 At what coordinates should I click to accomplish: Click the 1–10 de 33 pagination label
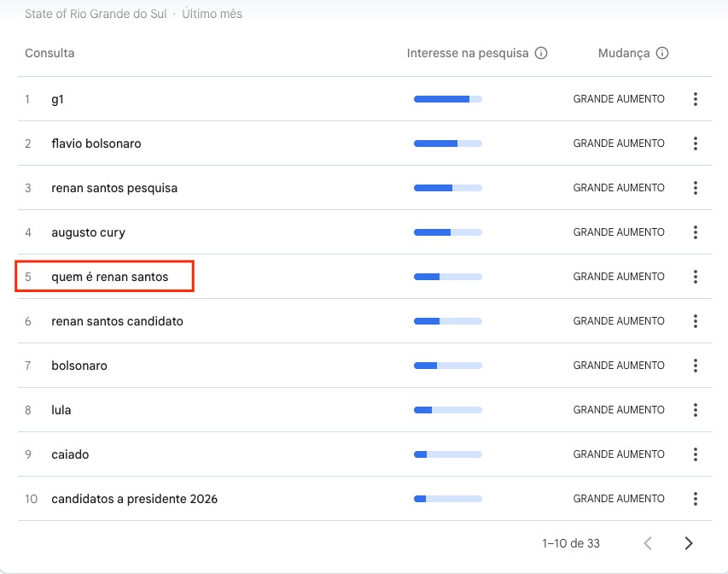tap(571, 543)
